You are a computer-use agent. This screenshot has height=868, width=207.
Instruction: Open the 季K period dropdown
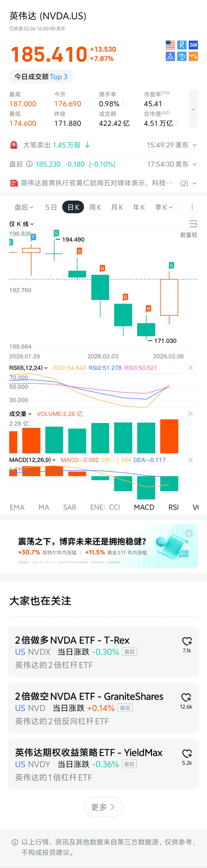163,207
